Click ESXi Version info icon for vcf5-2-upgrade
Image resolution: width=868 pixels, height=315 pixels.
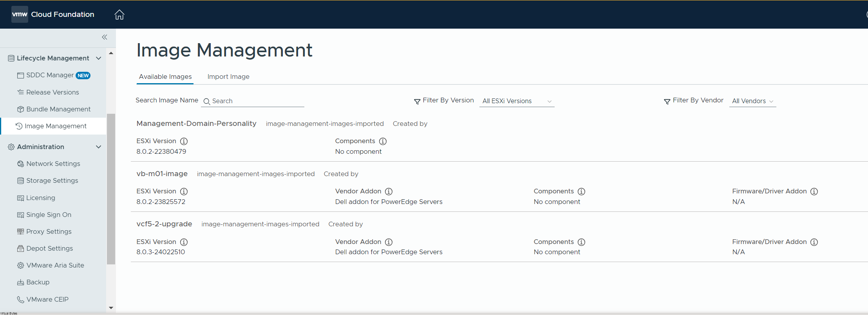click(x=184, y=242)
